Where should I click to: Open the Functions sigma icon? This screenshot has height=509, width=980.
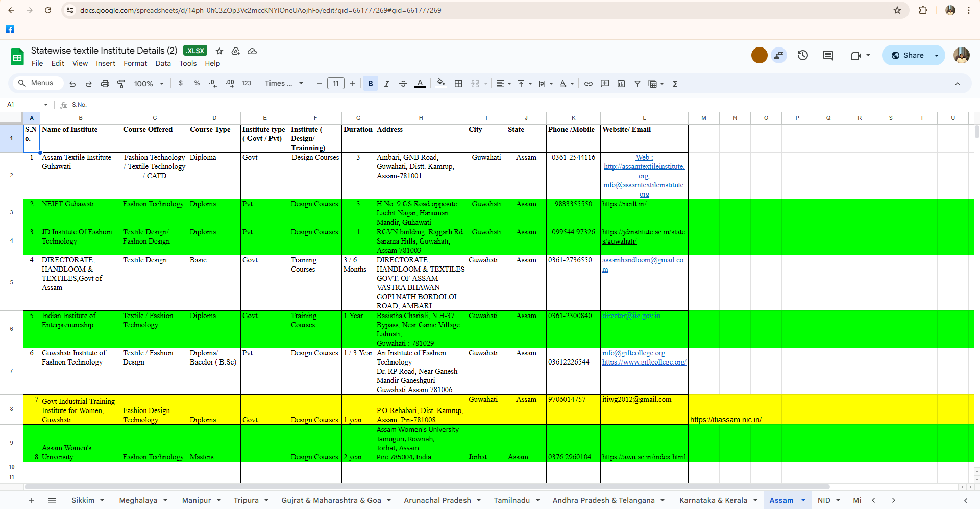pyautogui.click(x=675, y=84)
